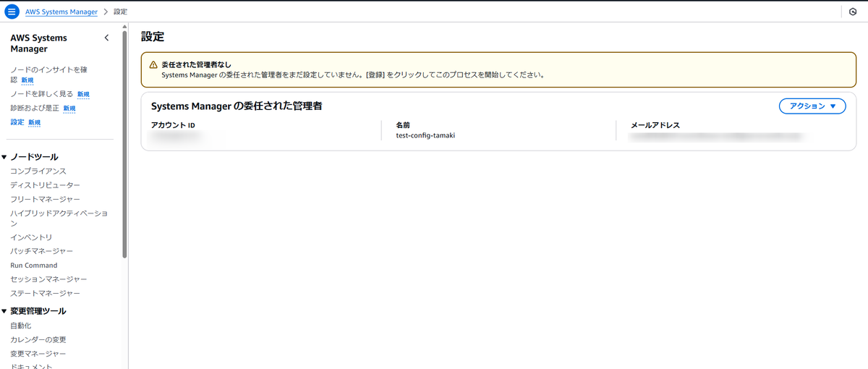Open ハイブリッドアクティベーション menu item
The height and width of the screenshot is (369, 868).
pyautogui.click(x=59, y=219)
